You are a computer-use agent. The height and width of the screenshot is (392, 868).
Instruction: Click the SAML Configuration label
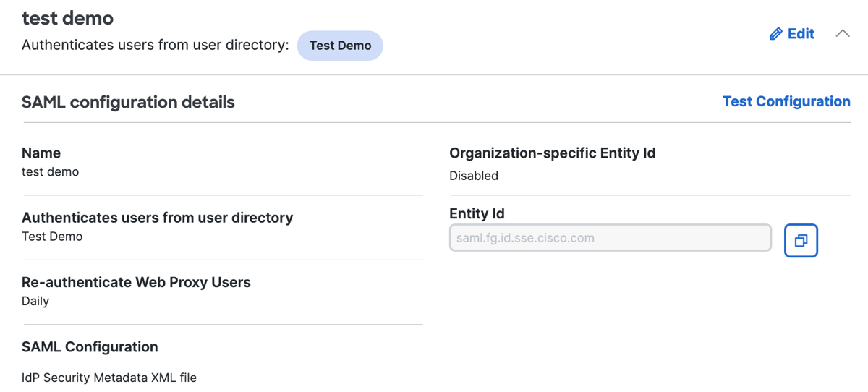pos(90,347)
